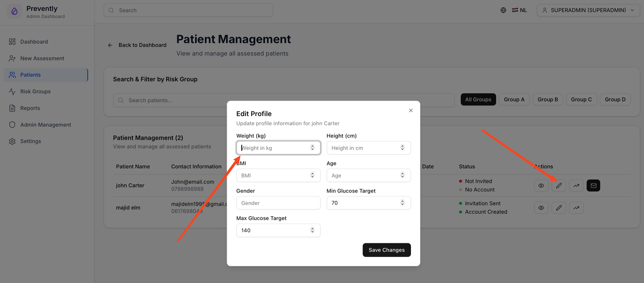Select the Group A filter
644x283 pixels.
click(514, 99)
